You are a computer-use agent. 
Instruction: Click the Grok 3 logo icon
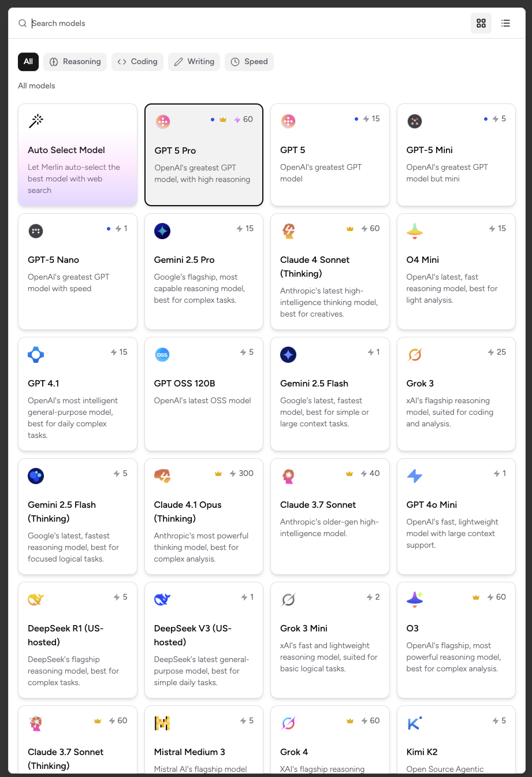(x=415, y=355)
